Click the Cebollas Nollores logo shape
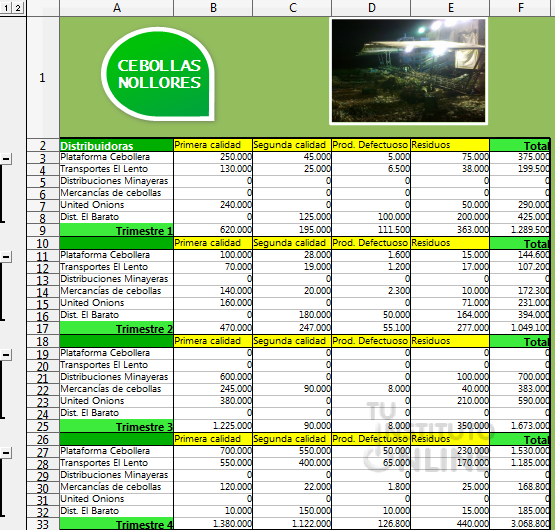 [158, 74]
